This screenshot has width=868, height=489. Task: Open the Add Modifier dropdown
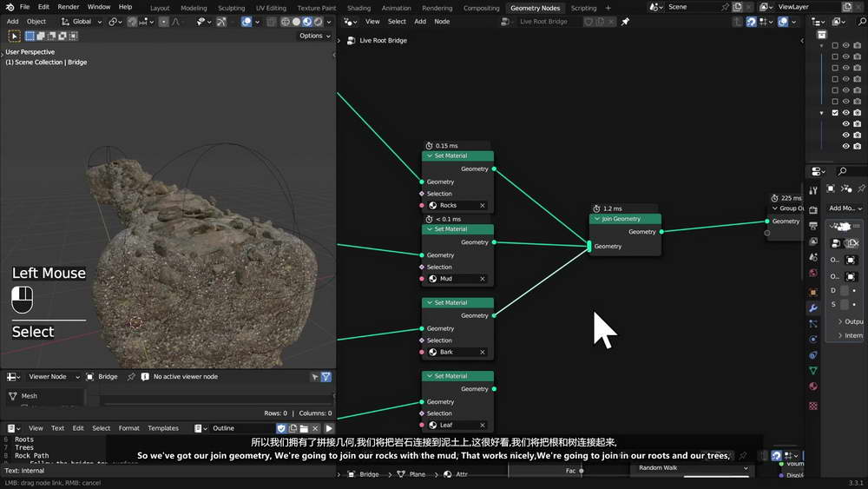coord(845,208)
